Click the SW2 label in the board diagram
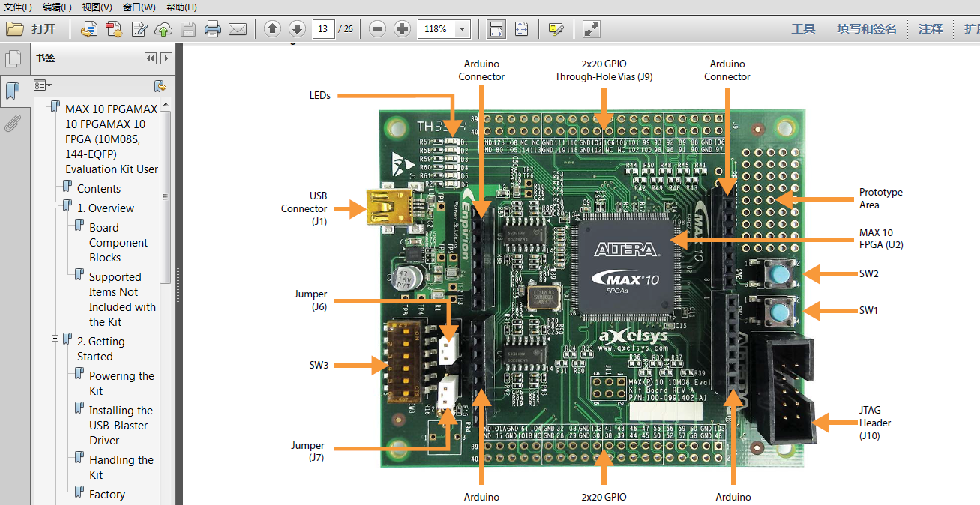The height and width of the screenshot is (505, 980). point(868,273)
